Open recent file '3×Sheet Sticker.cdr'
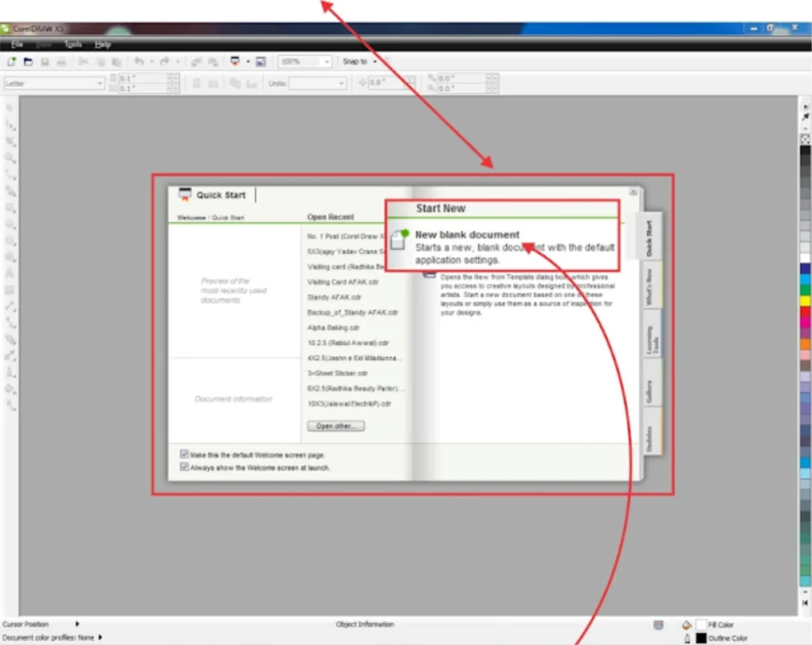The width and height of the screenshot is (812, 645). click(x=337, y=373)
